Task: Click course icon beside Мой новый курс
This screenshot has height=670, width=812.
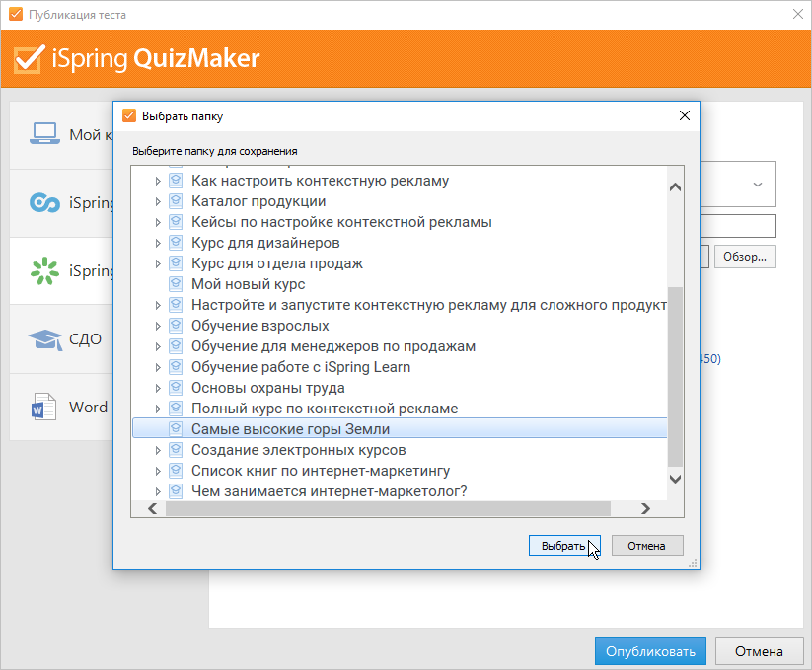Action: [x=176, y=284]
